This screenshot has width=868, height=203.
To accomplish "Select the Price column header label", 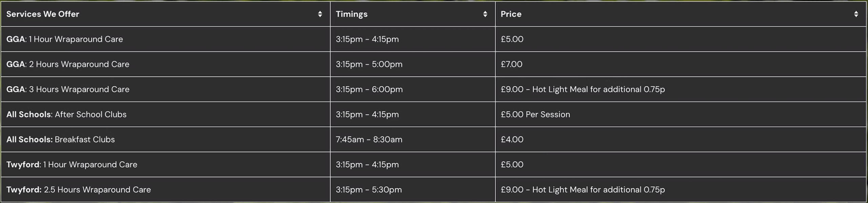I will [511, 14].
